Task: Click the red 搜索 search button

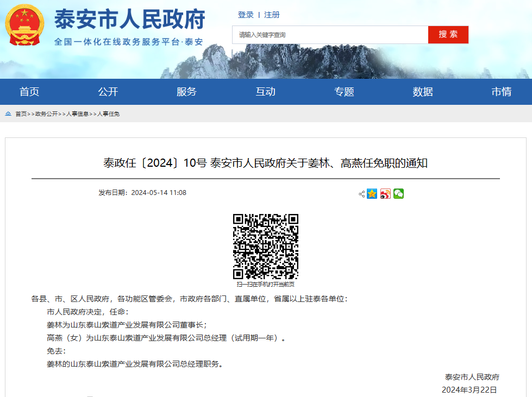Action: point(448,35)
